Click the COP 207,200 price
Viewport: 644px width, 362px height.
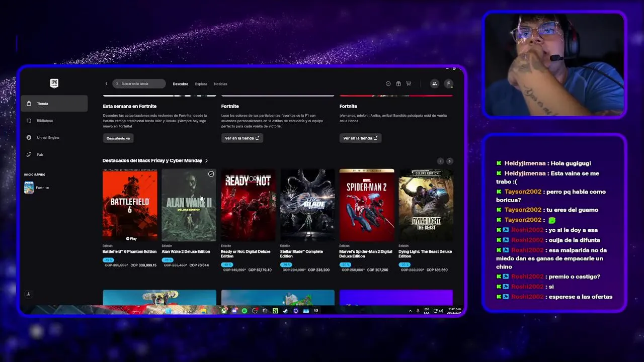pos(378,270)
